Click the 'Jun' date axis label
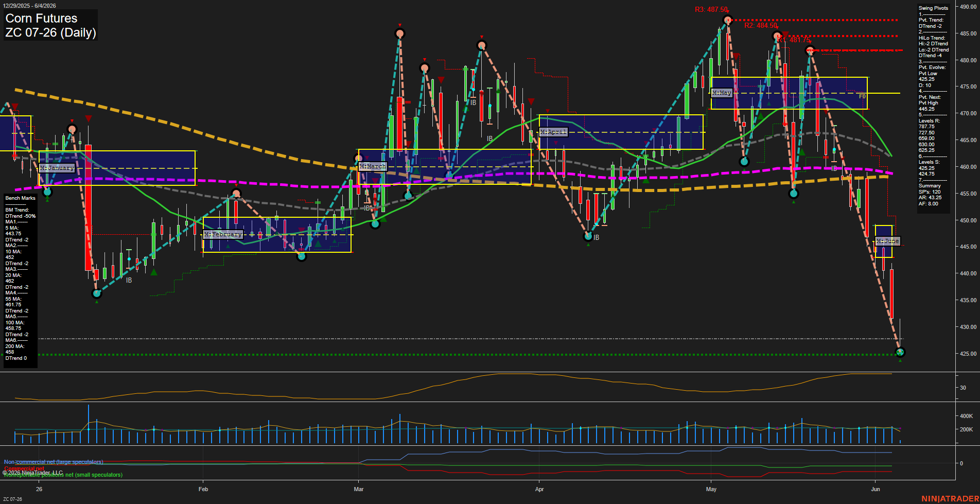This screenshot has height=504, width=980. [876, 489]
